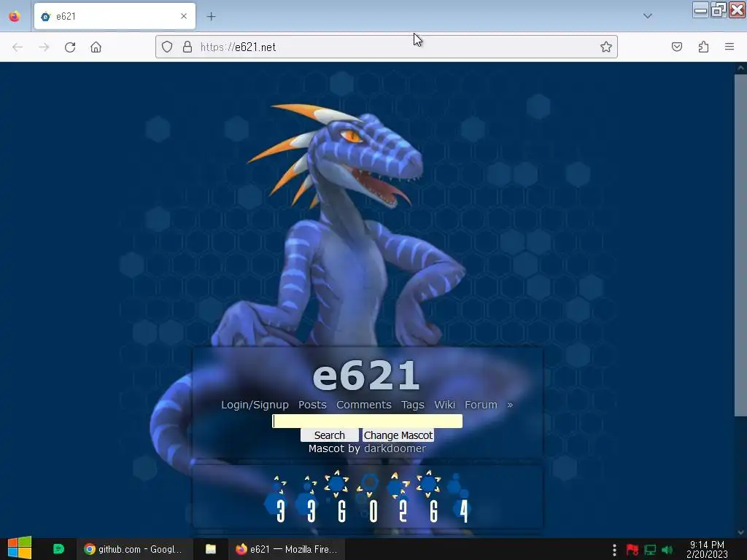Click the forward navigation arrow
The width and height of the screenshot is (747, 560).
click(44, 47)
